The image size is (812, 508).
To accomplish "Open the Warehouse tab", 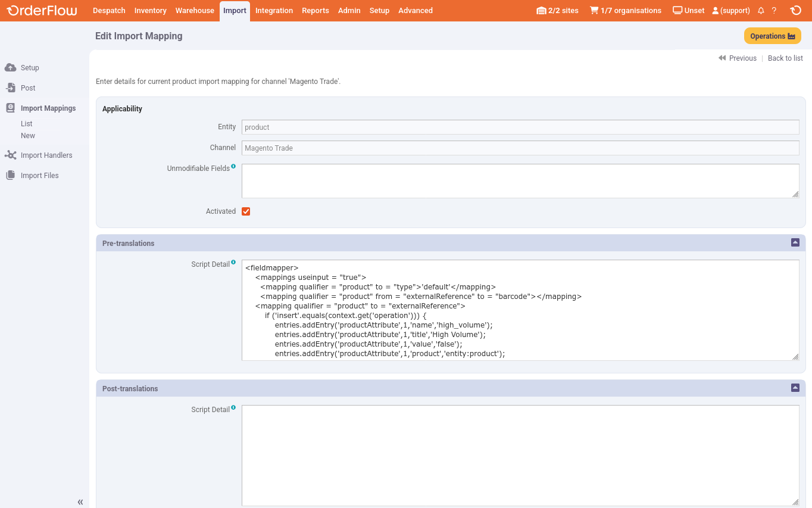I will (195, 10).
